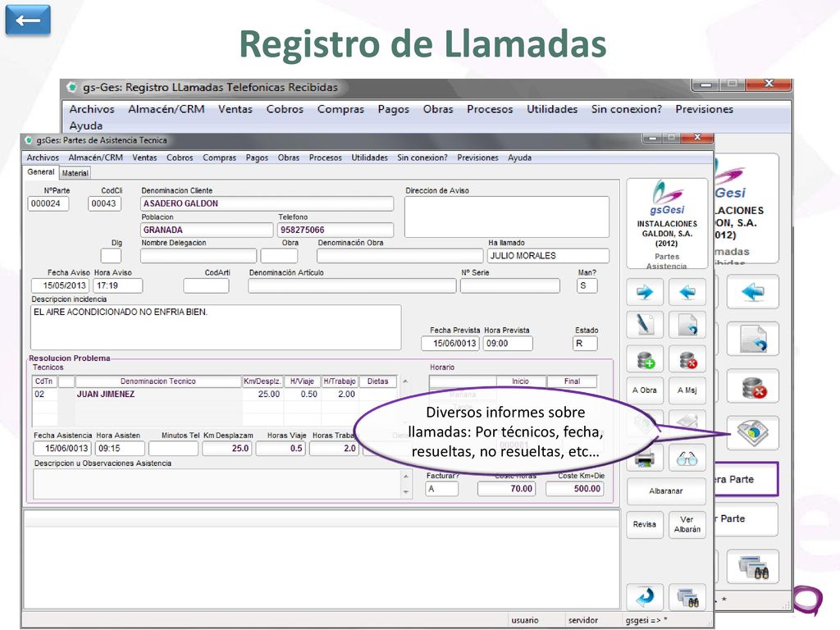Screen dimensions: 840x630
Task: Click the Fecha Aviso field 15/05/2013
Action: coord(61,285)
